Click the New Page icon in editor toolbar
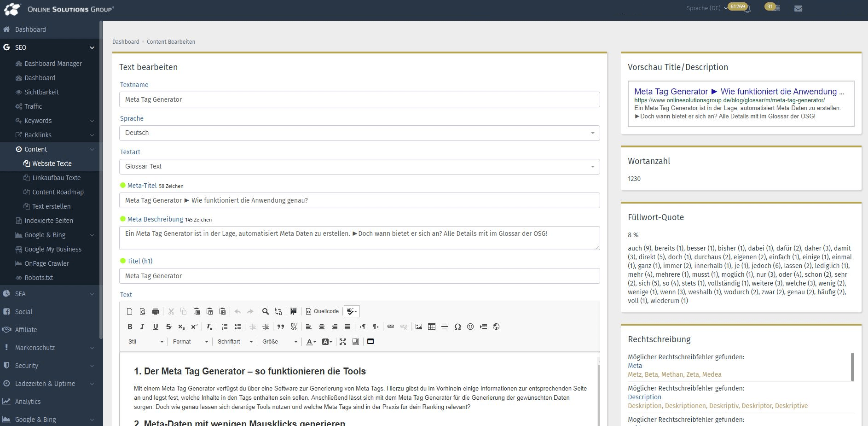Viewport: 868px width, 426px height. click(130, 311)
